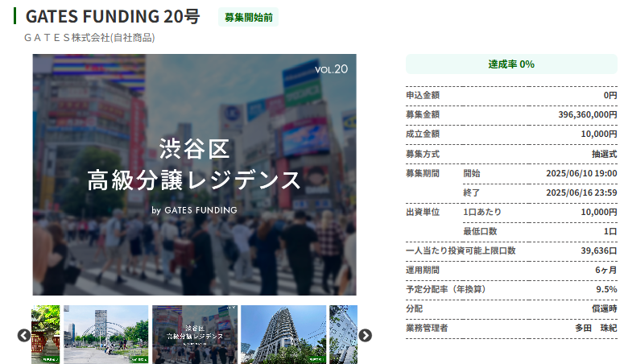Click the end date 2025/06/16 23:59
624x364 pixels.
[581, 192]
